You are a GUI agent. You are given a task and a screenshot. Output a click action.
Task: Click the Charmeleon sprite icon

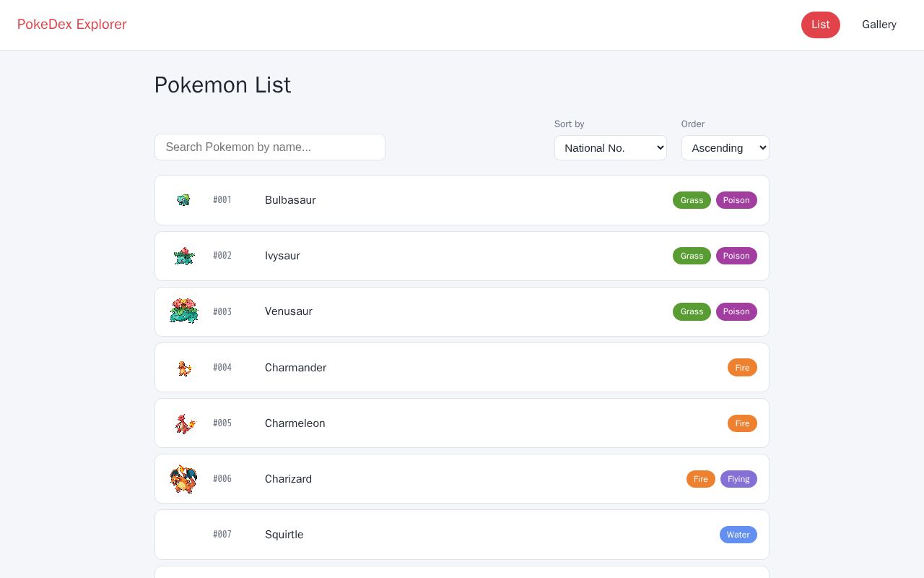click(185, 423)
